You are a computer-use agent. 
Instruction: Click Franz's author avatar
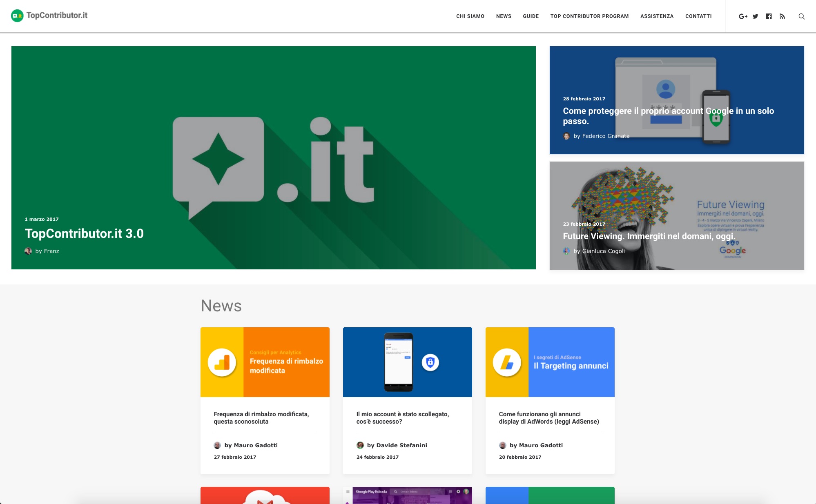click(x=28, y=251)
